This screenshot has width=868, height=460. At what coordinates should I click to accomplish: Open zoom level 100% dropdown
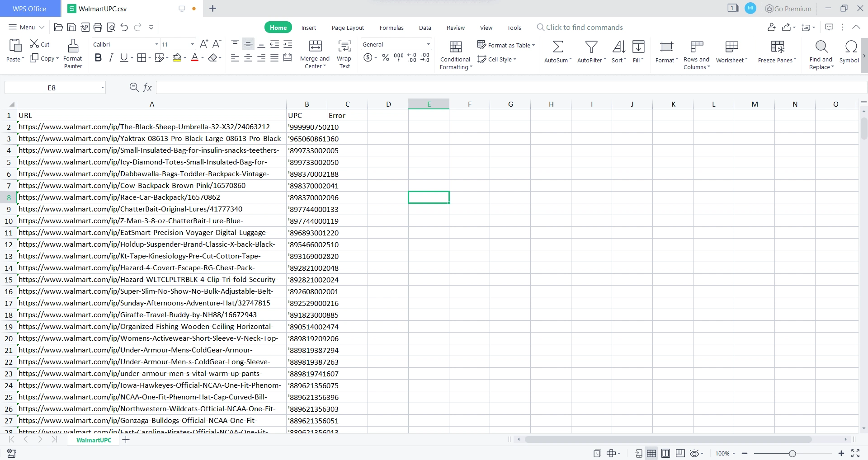tap(734, 453)
